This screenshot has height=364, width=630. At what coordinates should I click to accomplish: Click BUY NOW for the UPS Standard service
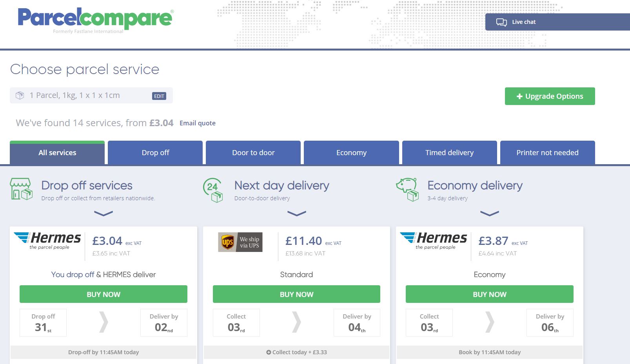297,294
